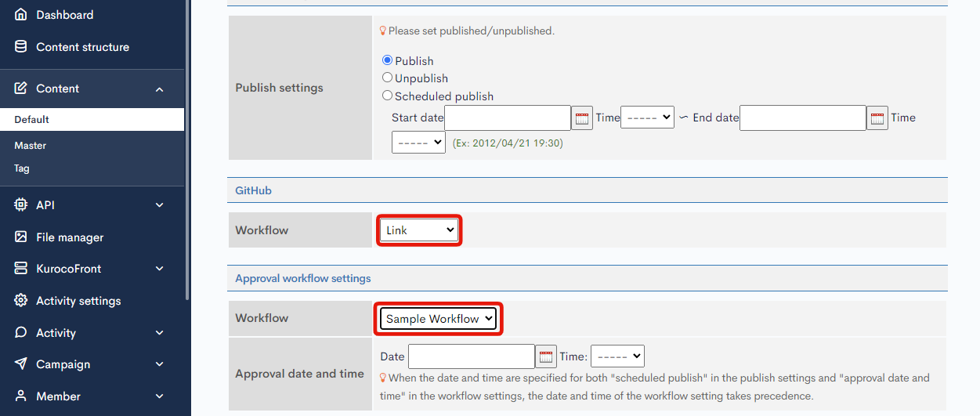Open File manager in the sidebar
980x416 pixels.
[70, 237]
